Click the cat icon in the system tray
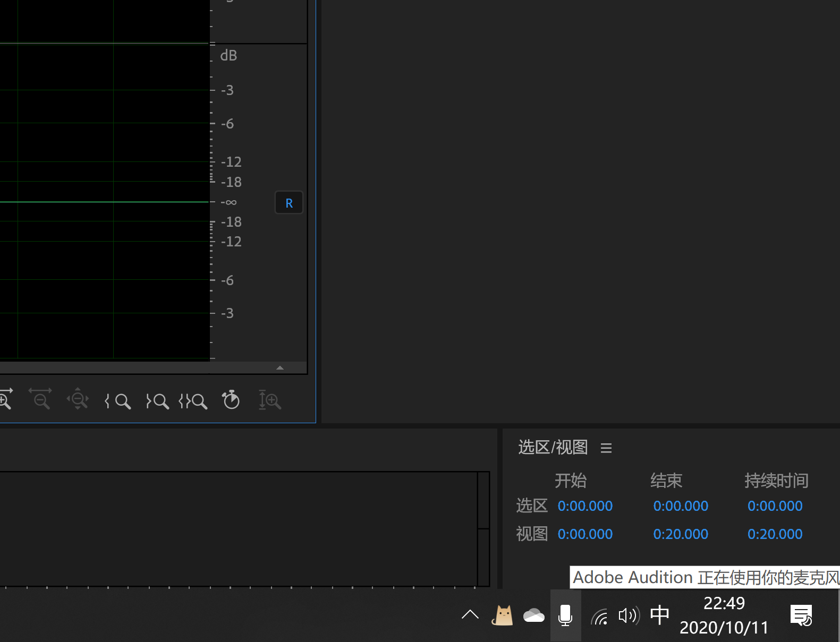 click(x=502, y=615)
